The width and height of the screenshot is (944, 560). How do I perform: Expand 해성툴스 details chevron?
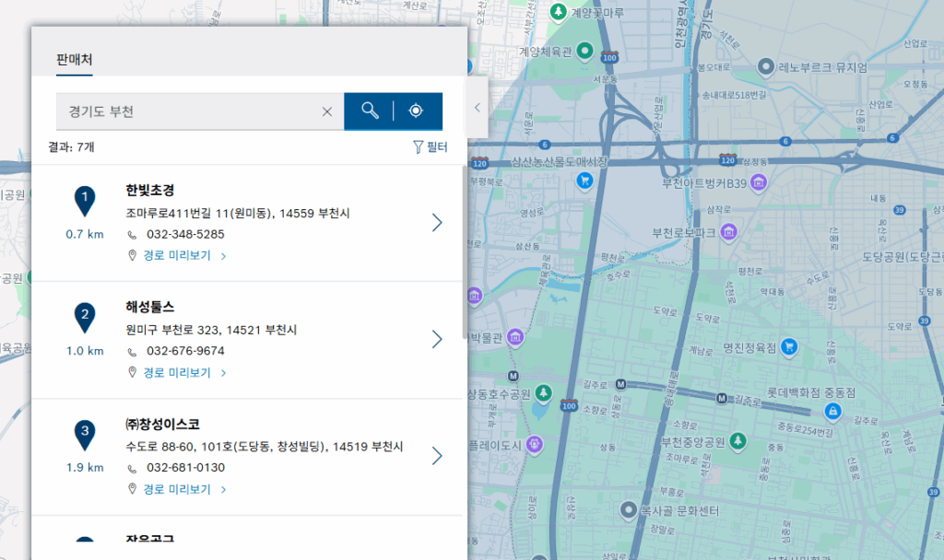437,339
